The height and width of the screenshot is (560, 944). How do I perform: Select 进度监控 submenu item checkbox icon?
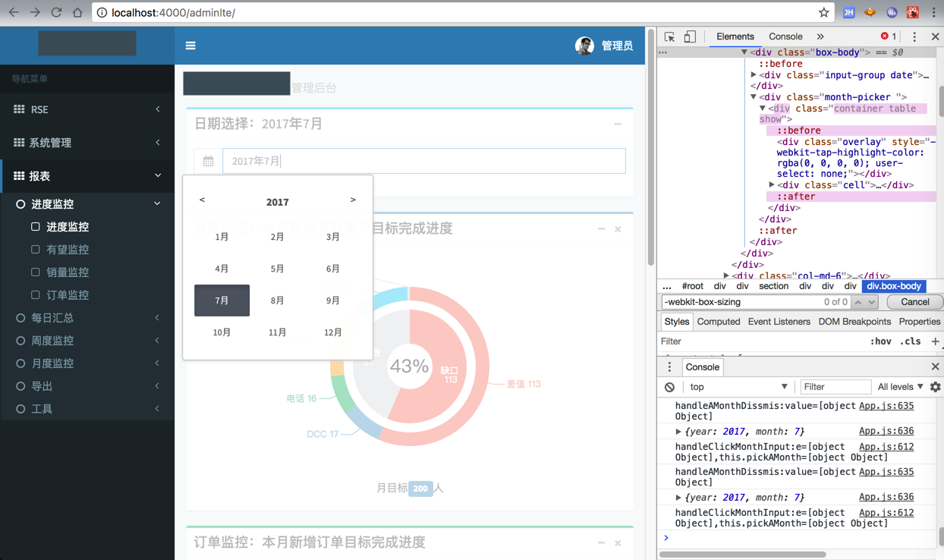(36, 226)
